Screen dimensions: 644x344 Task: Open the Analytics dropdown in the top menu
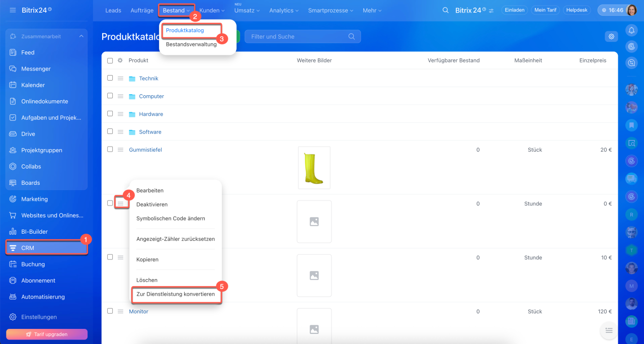point(284,10)
